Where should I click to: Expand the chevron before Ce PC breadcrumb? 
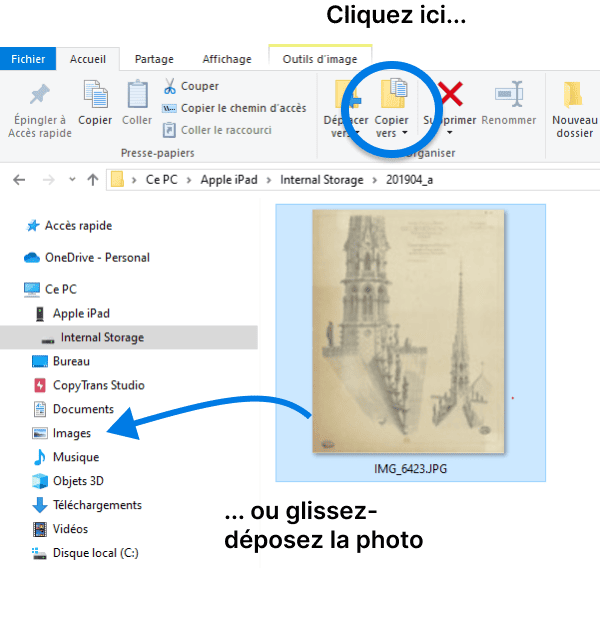pos(134,180)
